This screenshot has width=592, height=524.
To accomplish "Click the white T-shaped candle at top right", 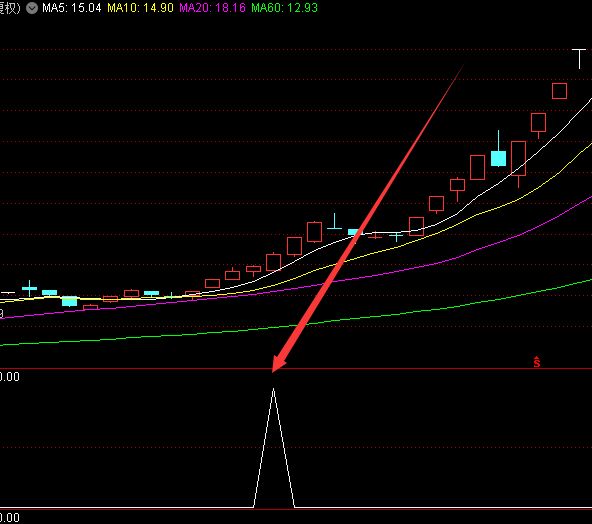I will 579,59.
